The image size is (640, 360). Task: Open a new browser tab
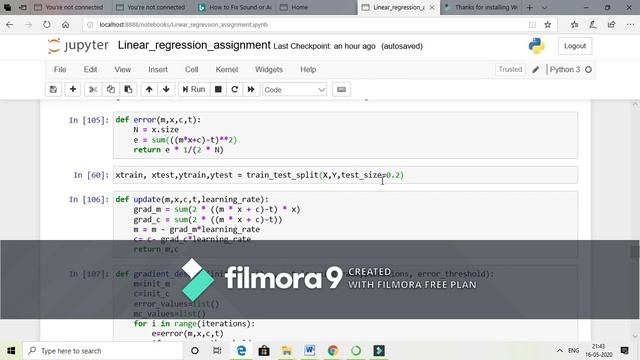click(530, 7)
